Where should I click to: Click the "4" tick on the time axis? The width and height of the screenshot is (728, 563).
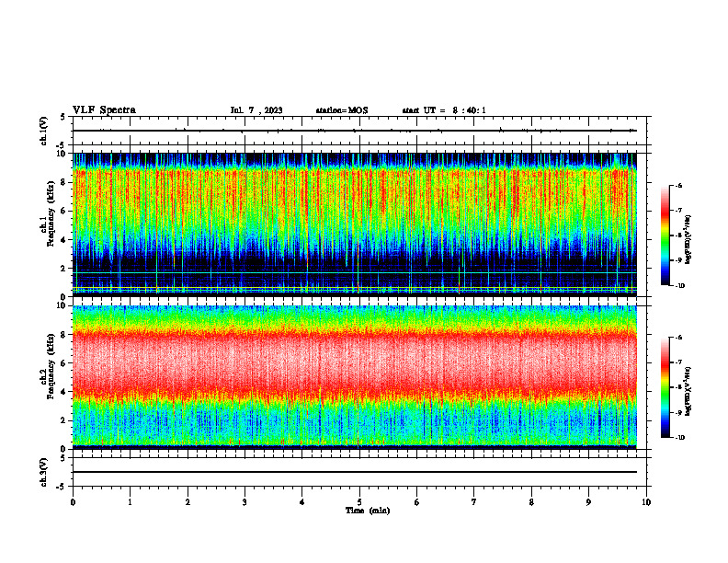click(x=302, y=502)
